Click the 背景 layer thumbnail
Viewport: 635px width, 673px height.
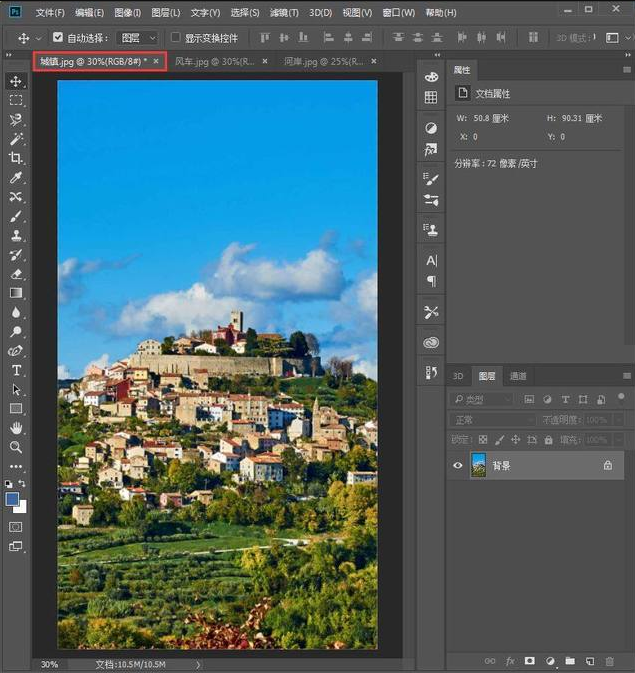478,465
